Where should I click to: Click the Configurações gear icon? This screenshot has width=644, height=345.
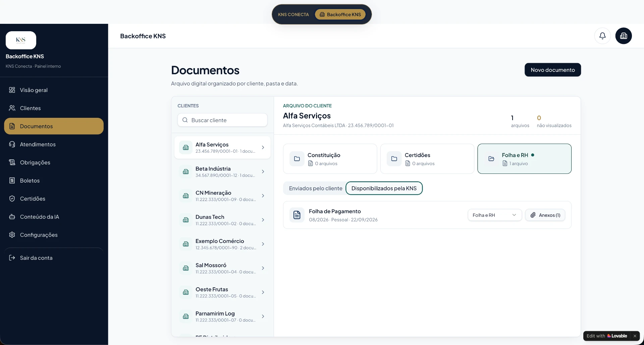tap(12, 235)
